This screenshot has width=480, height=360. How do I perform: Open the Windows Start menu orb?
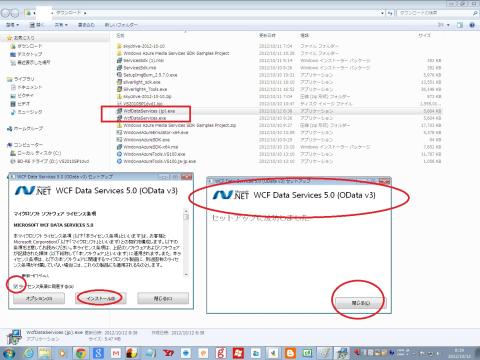pyautogui.click(x=8, y=353)
